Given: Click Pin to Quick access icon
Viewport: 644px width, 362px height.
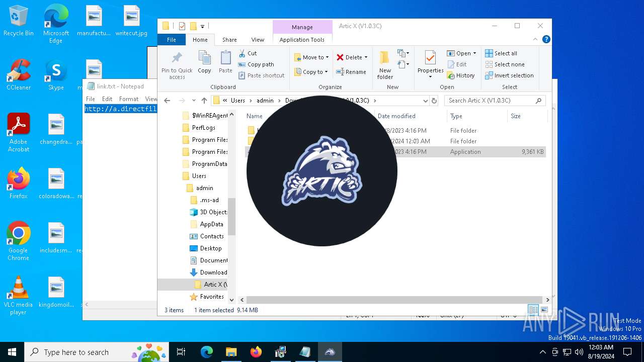Looking at the screenshot, I should (x=177, y=65).
